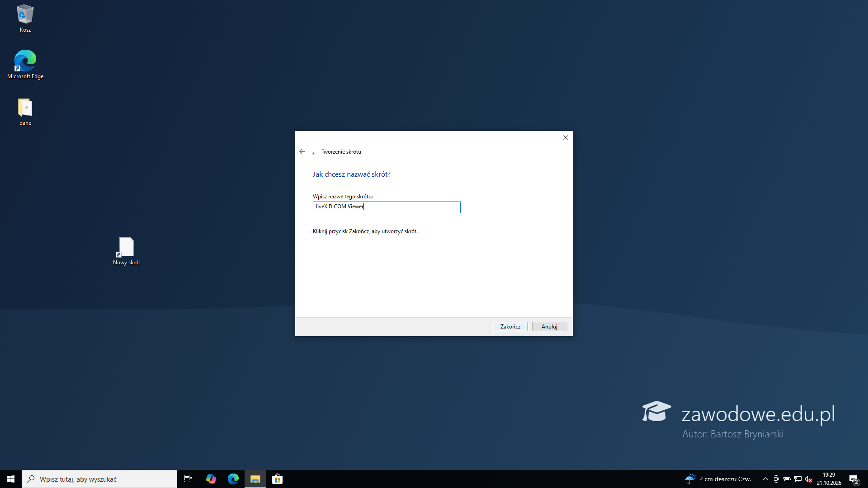The width and height of the screenshot is (868, 488).
Task: Open Microsoft Store from the taskbar
Action: pos(277,479)
